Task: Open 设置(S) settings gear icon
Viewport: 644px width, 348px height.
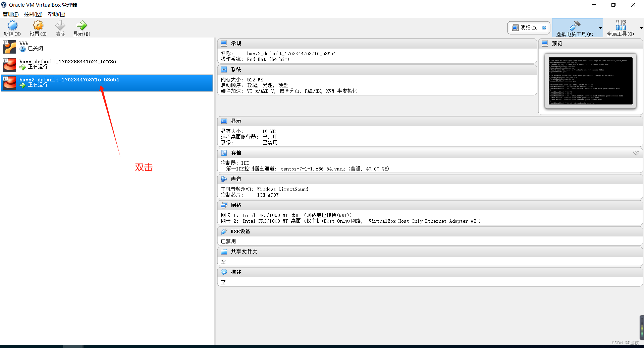Action: pyautogui.click(x=38, y=25)
